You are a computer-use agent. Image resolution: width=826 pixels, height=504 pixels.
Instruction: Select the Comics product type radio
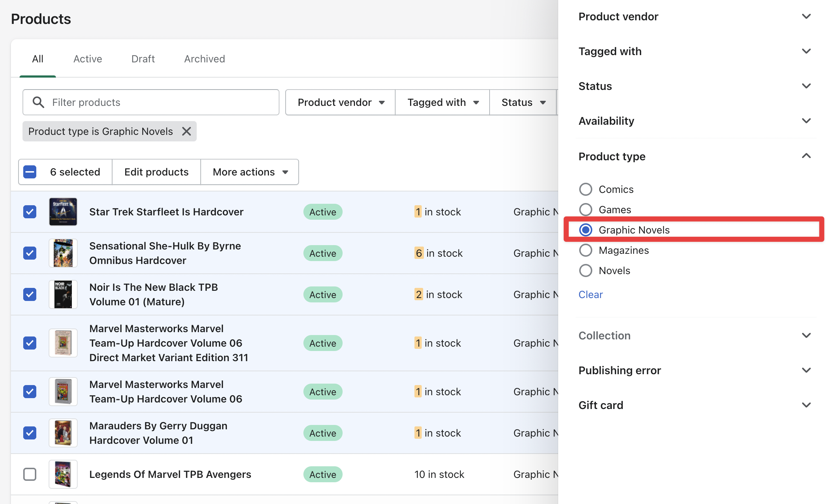click(x=586, y=189)
